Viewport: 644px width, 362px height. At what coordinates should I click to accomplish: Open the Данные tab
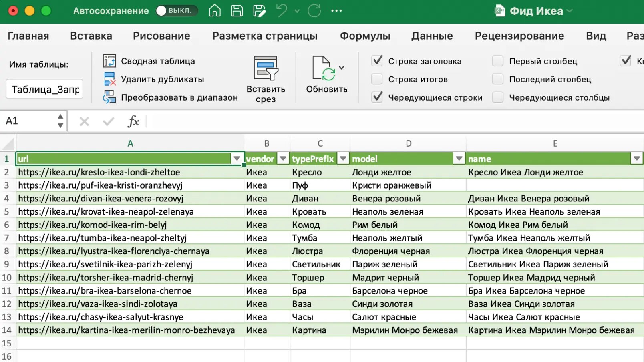tap(432, 36)
